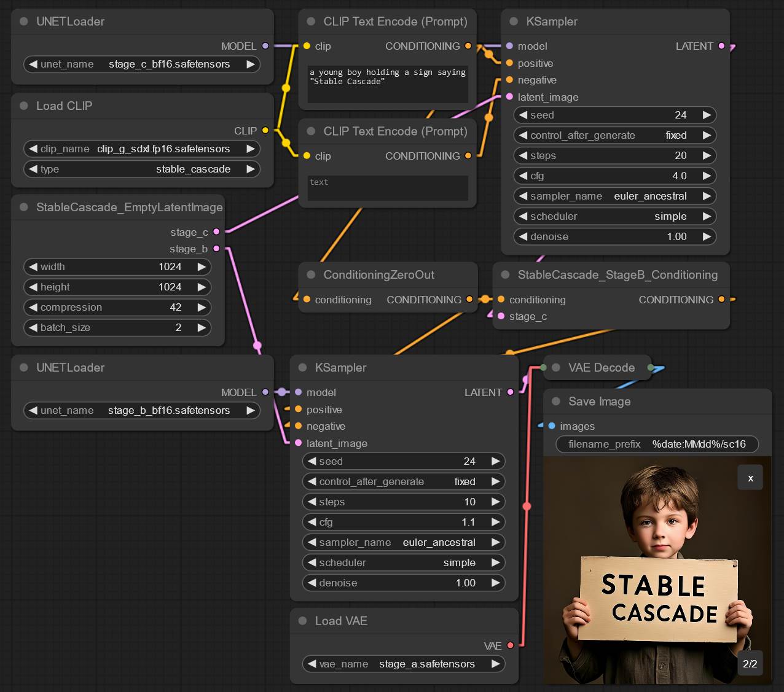The width and height of the screenshot is (784, 692).
Task: Click CLIP output port on Load CLIP node
Action: click(x=265, y=130)
